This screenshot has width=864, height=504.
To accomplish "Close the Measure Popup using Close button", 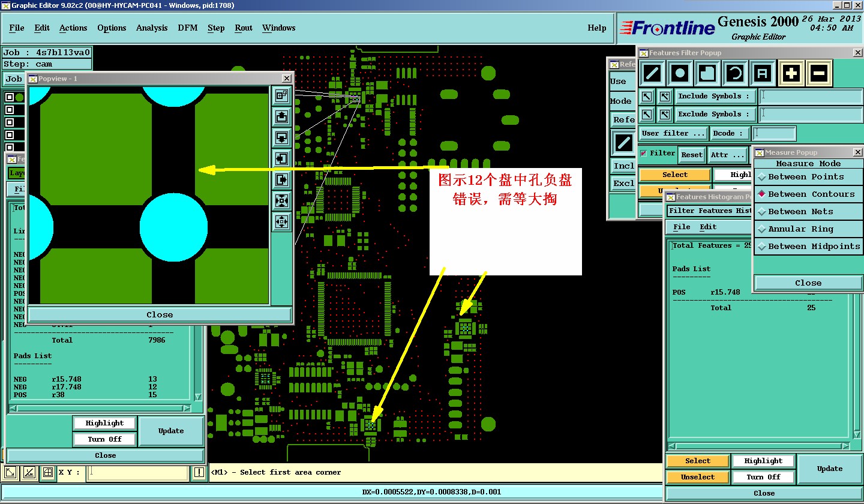I will point(808,283).
